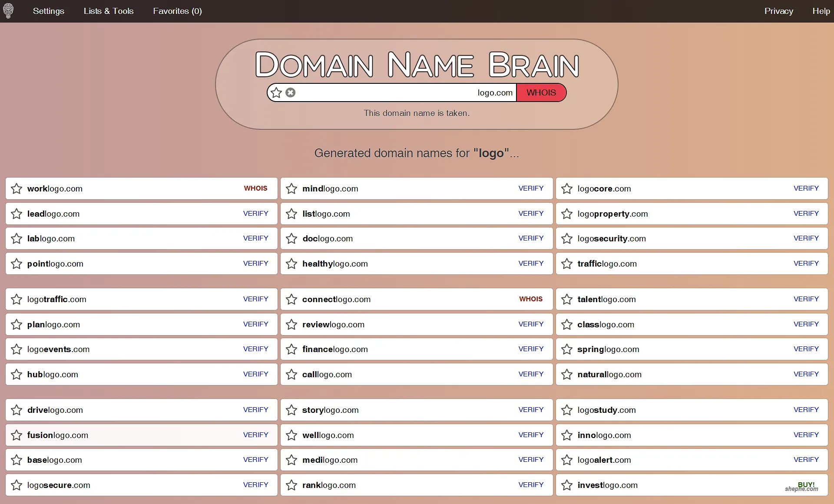Click the brain logo icon
Viewport: 834px width, 504px height.
pyautogui.click(x=8, y=10)
